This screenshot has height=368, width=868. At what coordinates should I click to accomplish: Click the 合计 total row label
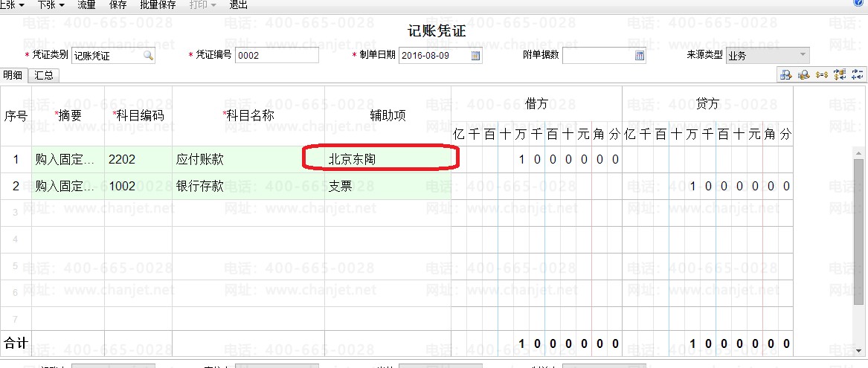point(16,343)
